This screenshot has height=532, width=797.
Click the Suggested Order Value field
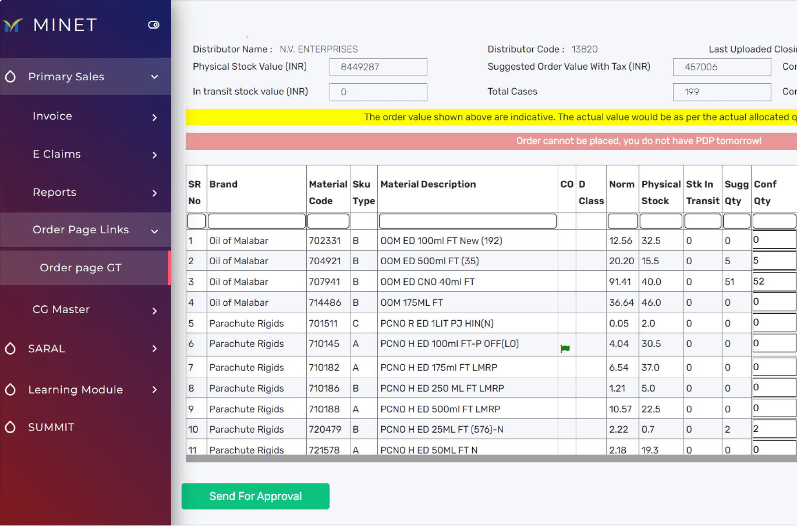pyautogui.click(x=722, y=67)
